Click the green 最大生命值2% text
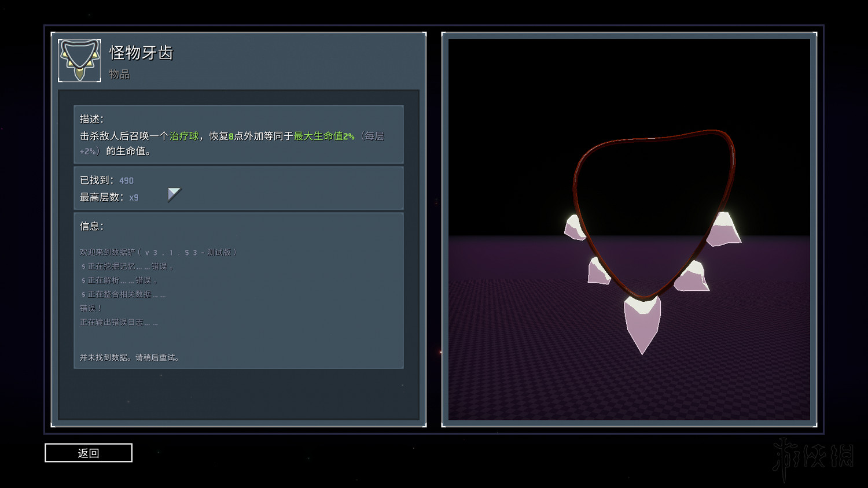The image size is (868, 488). pyautogui.click(x=323, y=136)
